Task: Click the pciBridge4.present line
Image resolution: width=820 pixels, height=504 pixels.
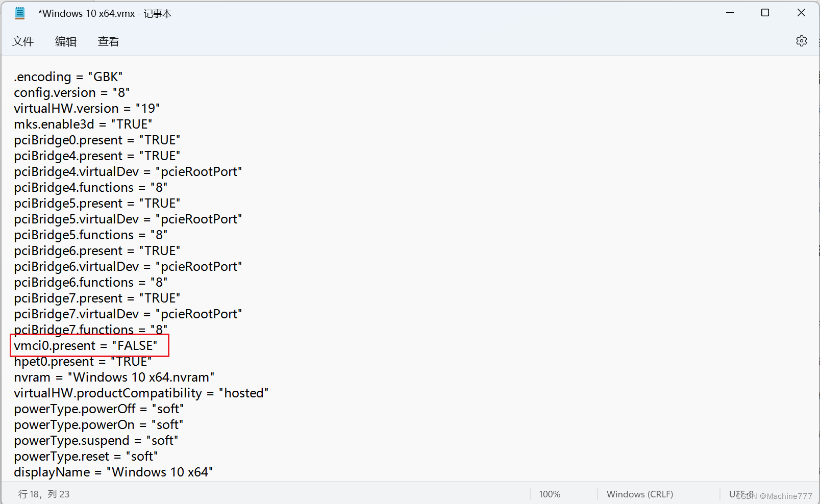Action: coord(97,156)
